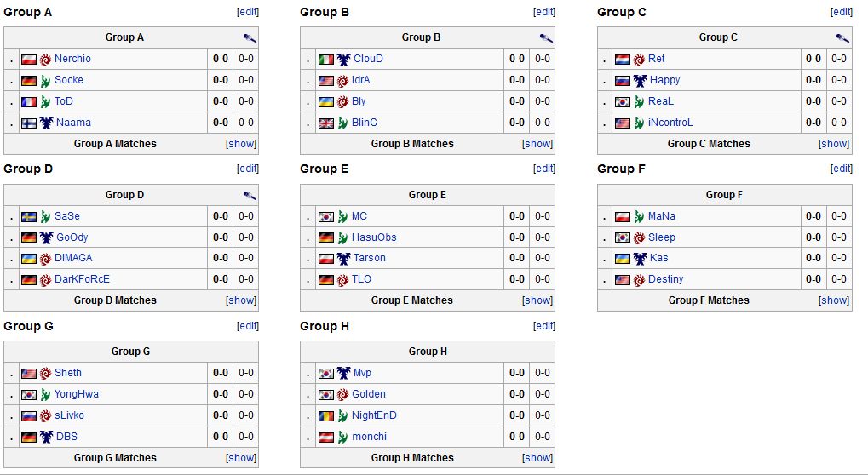Click the Protoss race icon next to MC

pos(342,217)
